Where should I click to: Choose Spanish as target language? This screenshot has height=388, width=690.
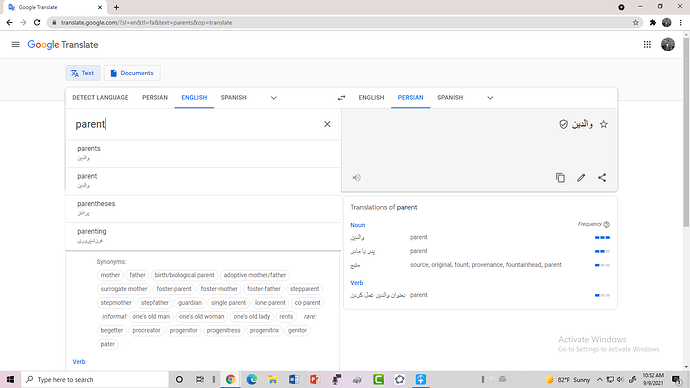pyautogui.click(x=450, y=98)
